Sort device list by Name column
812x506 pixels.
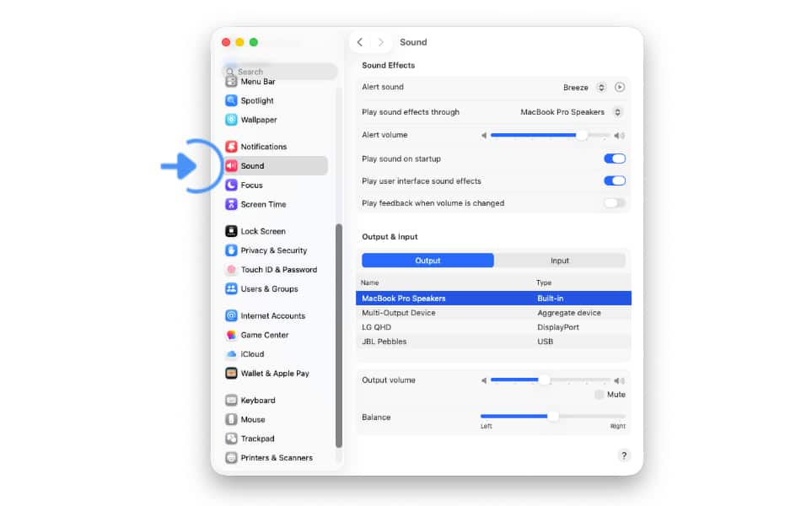click(370, 283)
